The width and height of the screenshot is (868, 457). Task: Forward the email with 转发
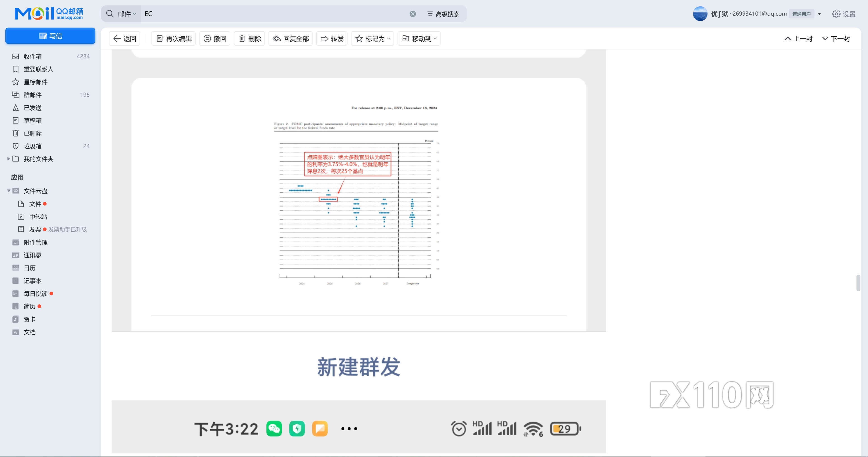coord(332,39)
